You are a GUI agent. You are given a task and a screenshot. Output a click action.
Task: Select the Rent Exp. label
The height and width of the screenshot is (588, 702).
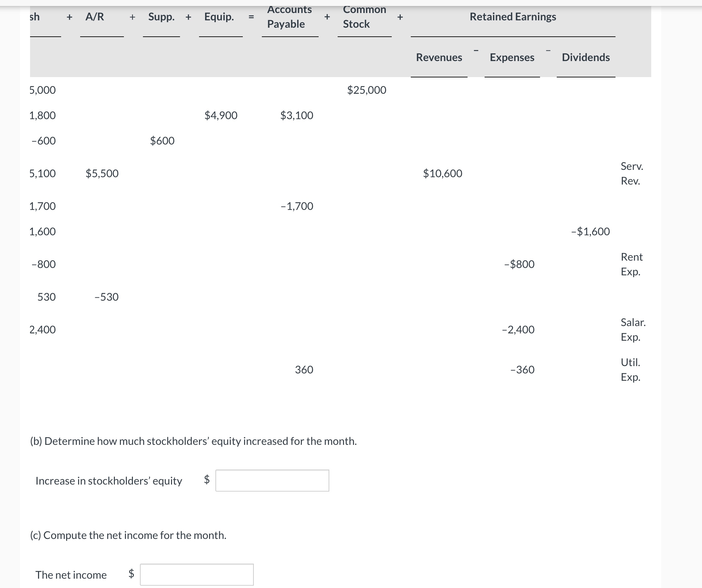[632, 264]
